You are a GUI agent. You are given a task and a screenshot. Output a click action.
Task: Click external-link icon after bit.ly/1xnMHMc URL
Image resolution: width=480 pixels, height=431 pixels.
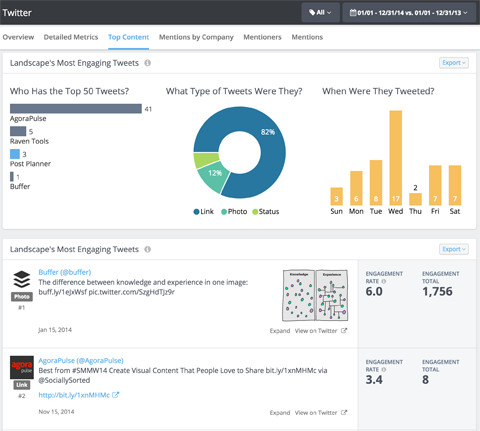(116, 395)
